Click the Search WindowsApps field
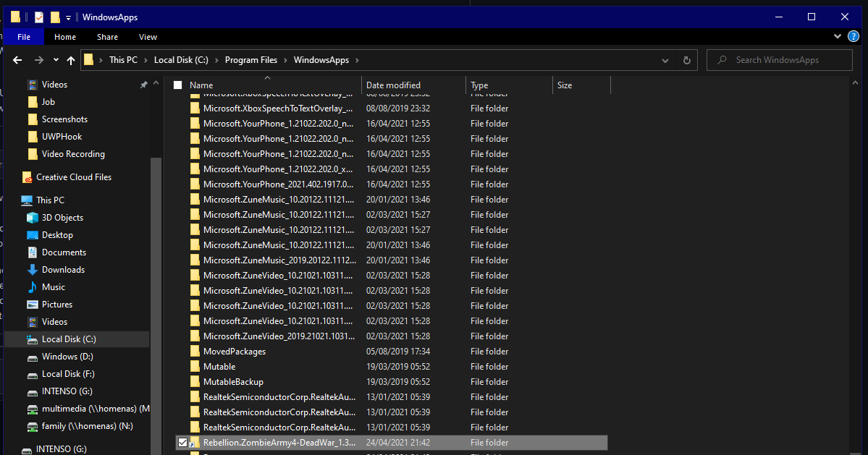 click(x=780, y=60)
